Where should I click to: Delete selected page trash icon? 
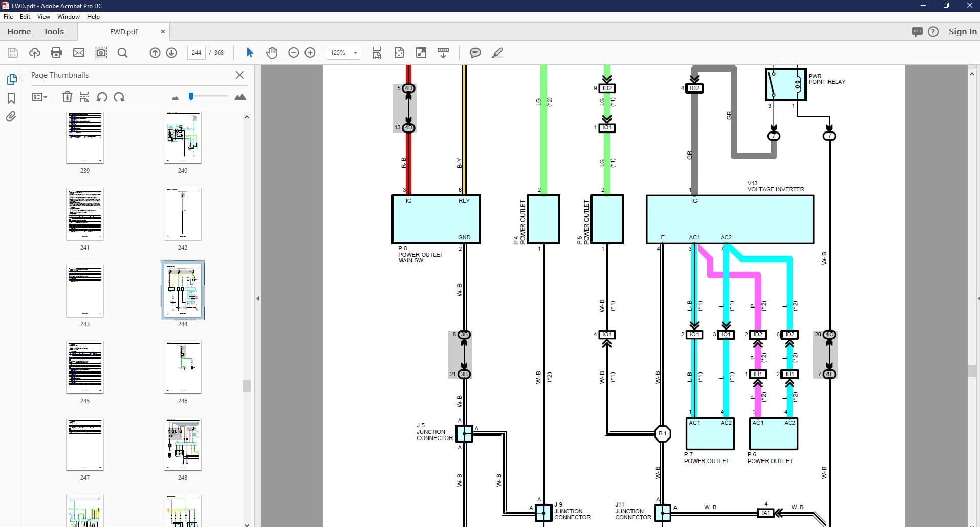tap(67, 97)
